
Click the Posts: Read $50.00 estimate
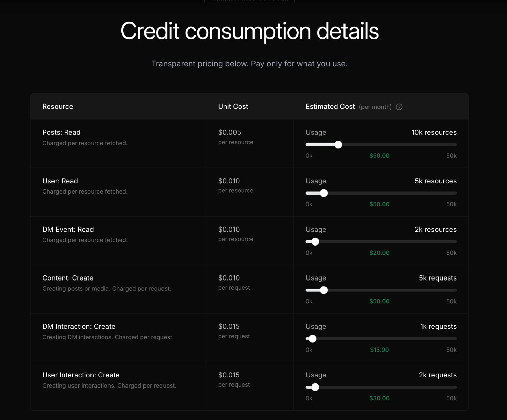point(379,156)
